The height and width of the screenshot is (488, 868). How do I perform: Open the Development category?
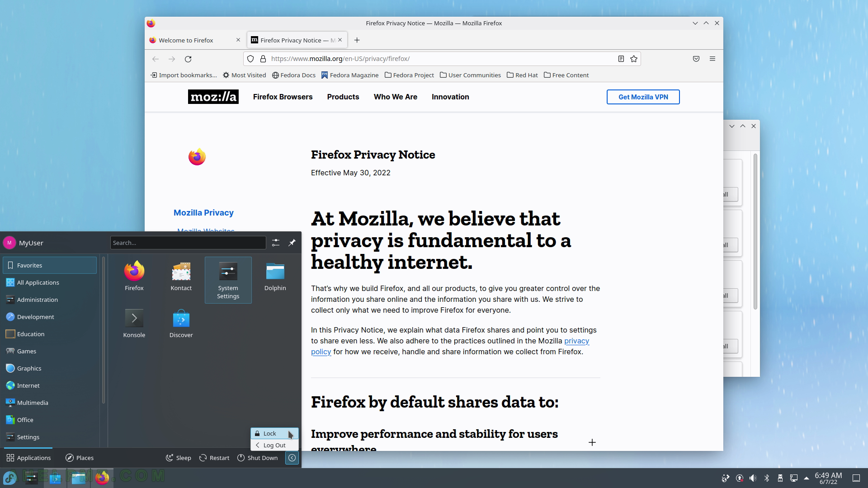point(50,317)
